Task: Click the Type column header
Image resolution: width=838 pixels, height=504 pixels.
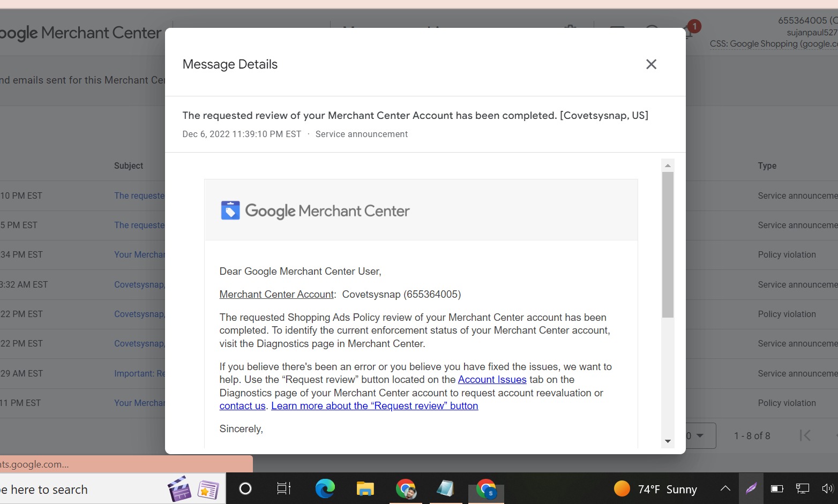Action: click(x=767, y=166)
